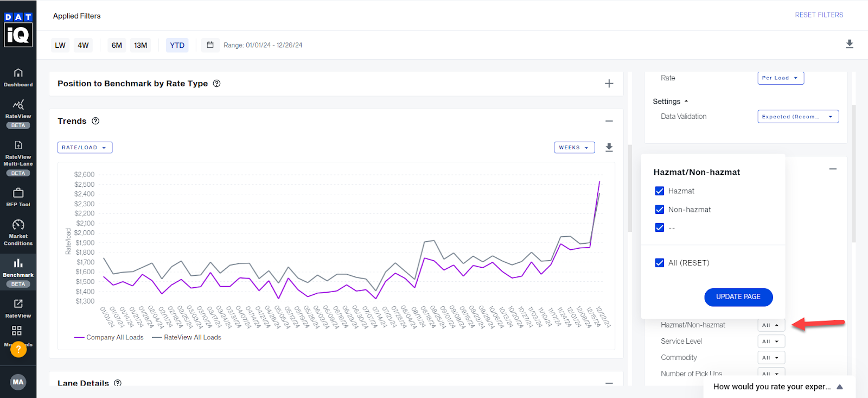The image size is (868, 398).
Task: Click the orange help question mark
Action: [18, 349]
